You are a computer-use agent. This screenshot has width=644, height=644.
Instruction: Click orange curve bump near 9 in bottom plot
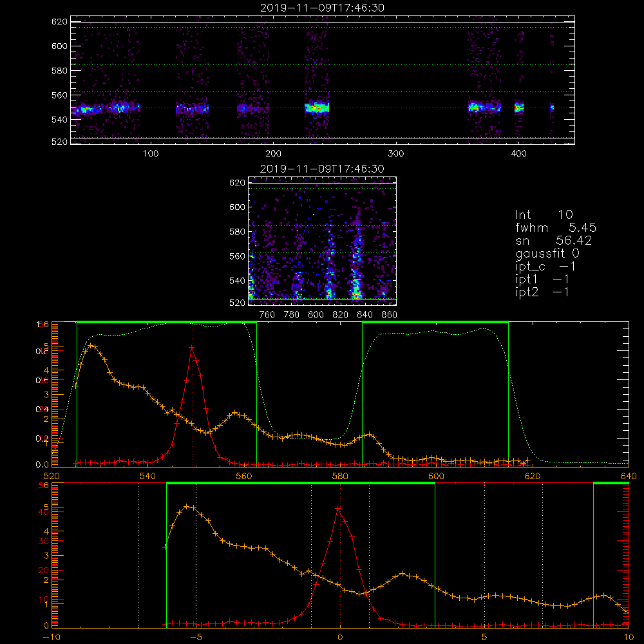pos(604,595)
